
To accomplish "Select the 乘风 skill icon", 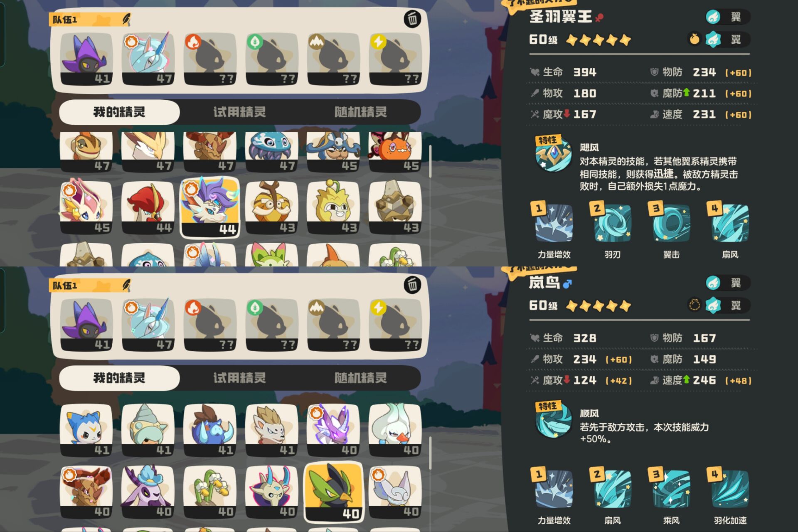I will [x=671, y=489].
